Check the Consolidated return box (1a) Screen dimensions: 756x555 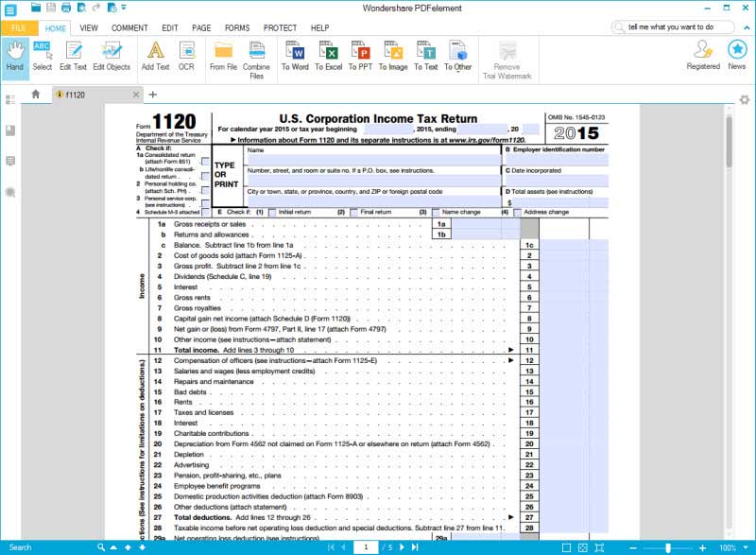click(205, 162)
